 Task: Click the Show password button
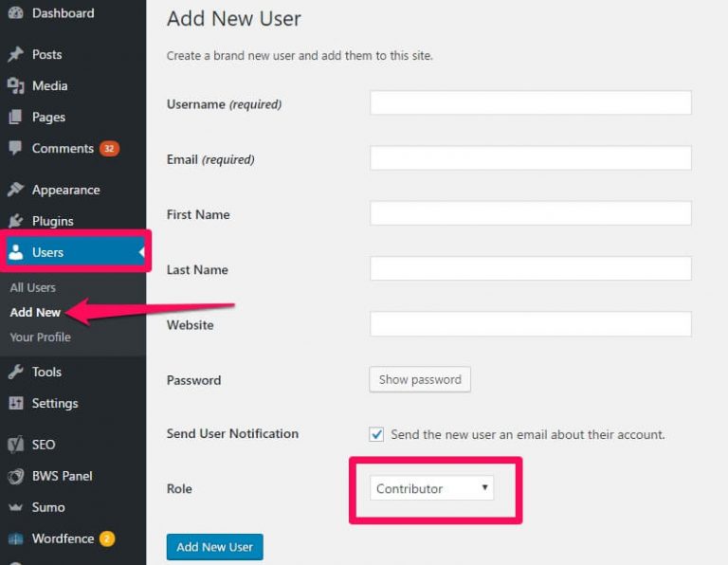click(x=420, y=380)
